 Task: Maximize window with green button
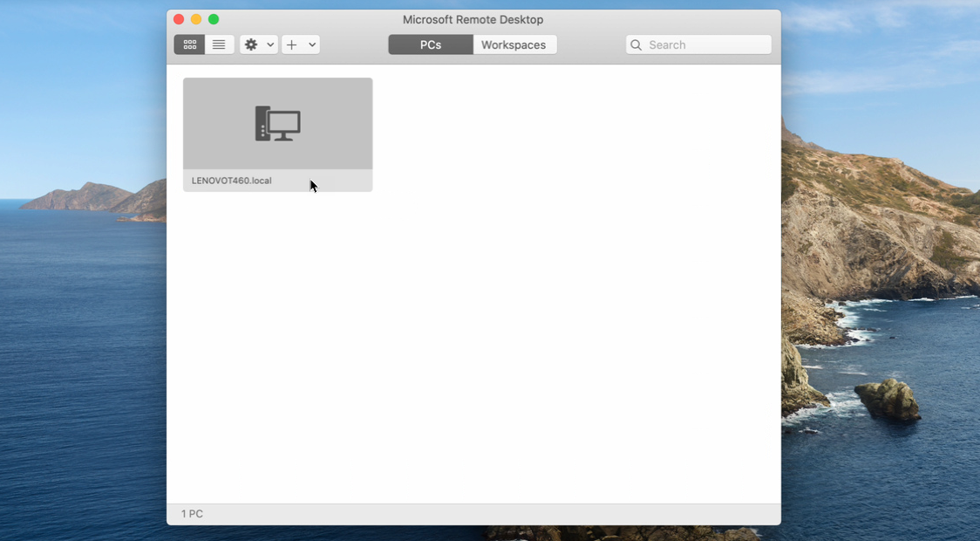214,19
